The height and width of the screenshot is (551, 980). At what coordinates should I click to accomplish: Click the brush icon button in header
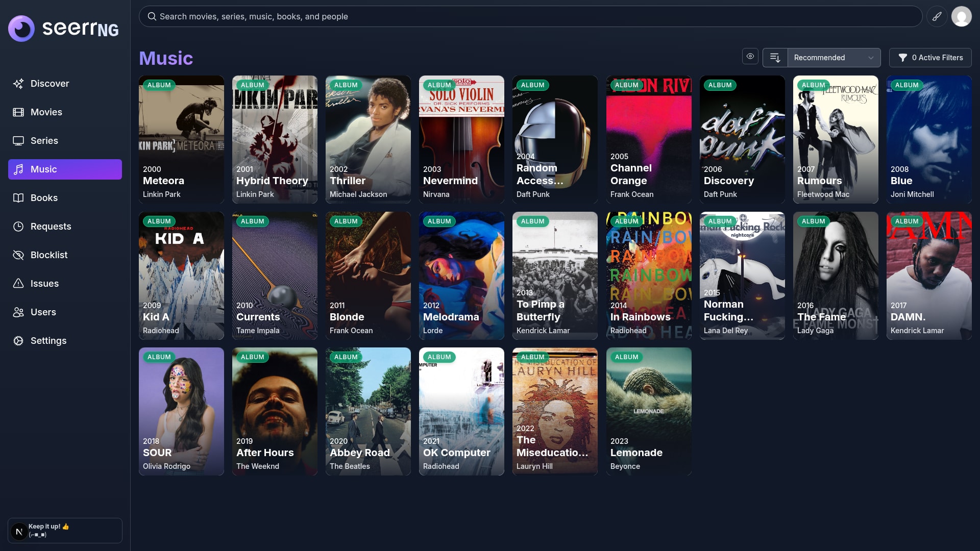937,16
